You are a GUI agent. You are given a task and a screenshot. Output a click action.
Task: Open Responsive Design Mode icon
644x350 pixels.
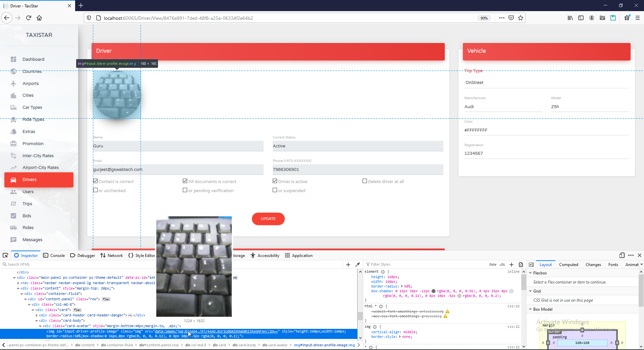click(x=622, y=256)
